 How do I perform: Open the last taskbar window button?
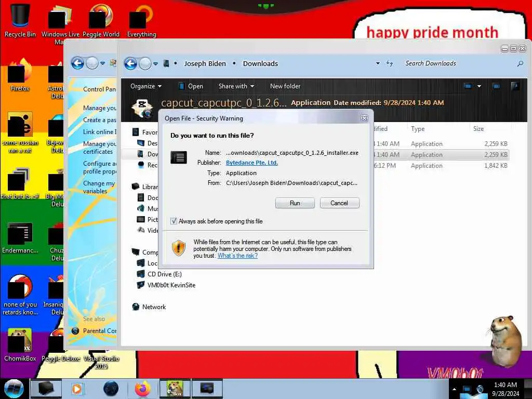pos(207,389)
